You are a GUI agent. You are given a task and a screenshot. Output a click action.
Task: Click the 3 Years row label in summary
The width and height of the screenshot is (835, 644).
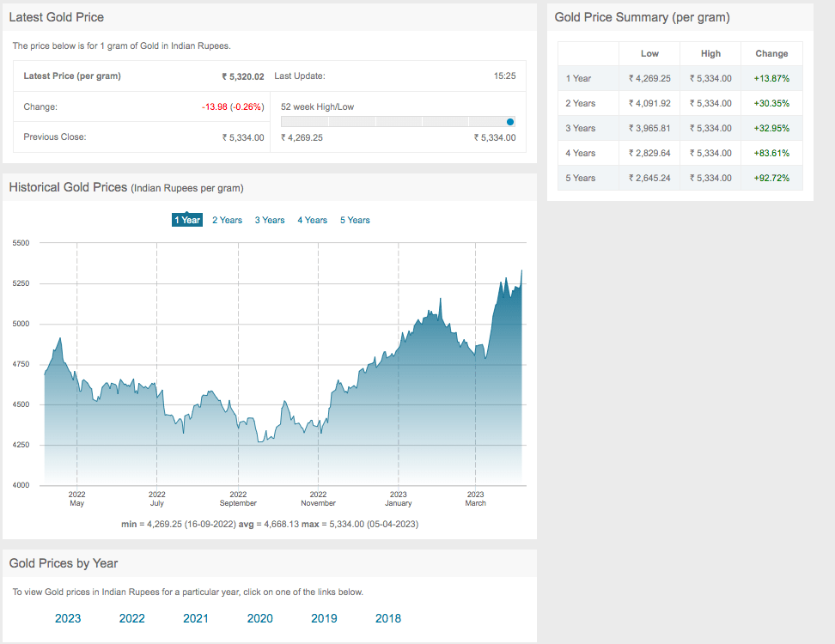[x=581, y=128]
